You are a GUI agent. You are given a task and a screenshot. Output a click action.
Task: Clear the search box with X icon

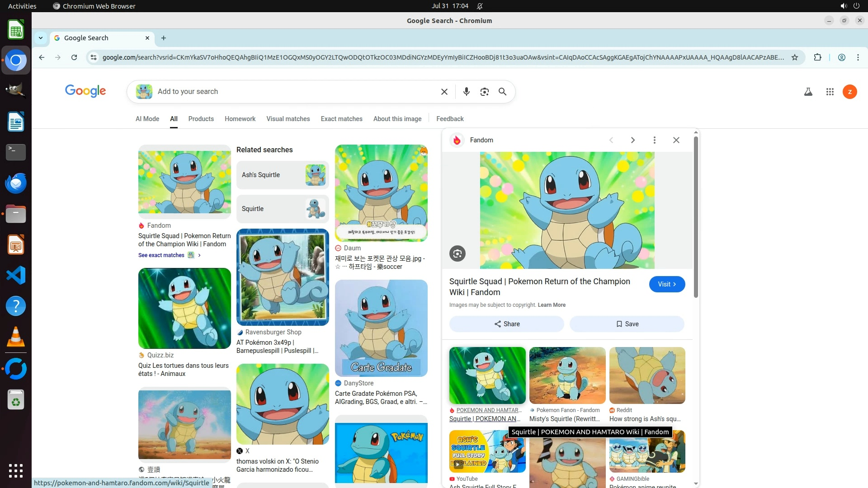444,92
